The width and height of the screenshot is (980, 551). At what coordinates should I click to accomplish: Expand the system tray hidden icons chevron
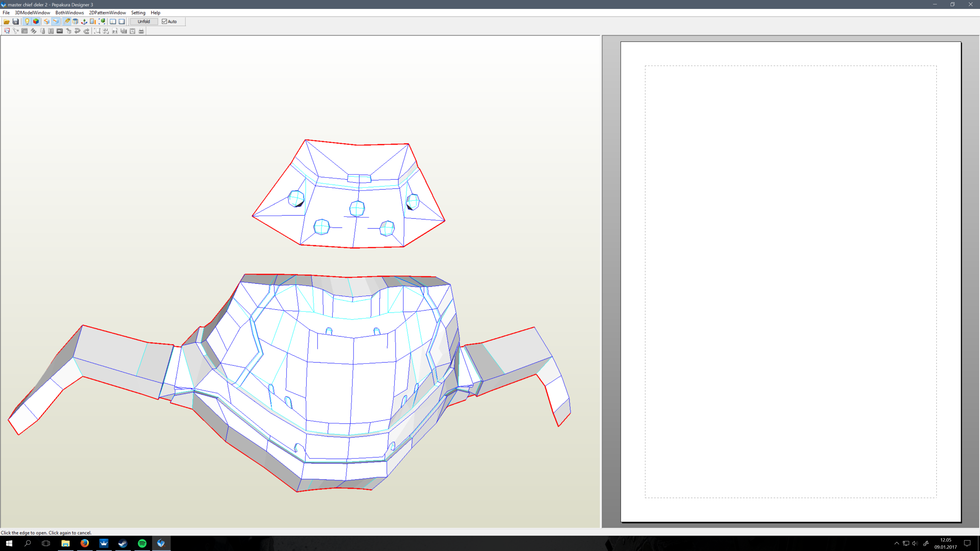tap(897, 543)
